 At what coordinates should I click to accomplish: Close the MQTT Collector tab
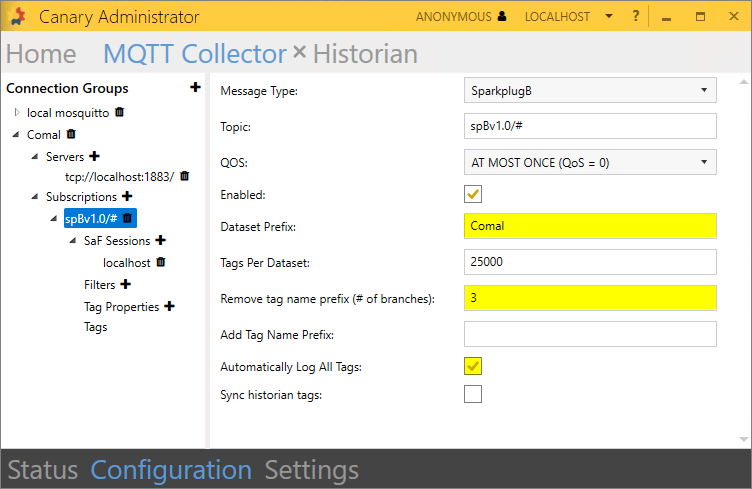[x=299, y=53]
